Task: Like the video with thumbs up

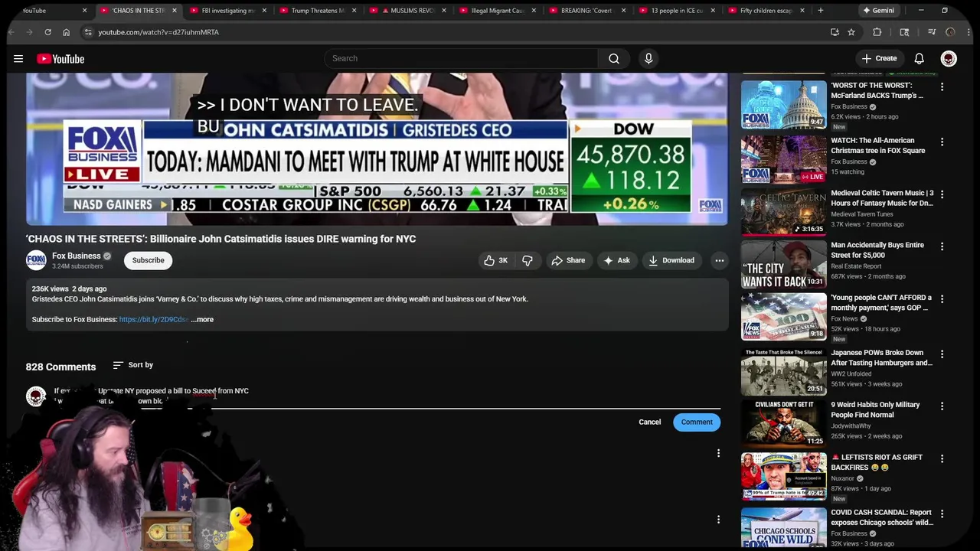Action: 495,260
